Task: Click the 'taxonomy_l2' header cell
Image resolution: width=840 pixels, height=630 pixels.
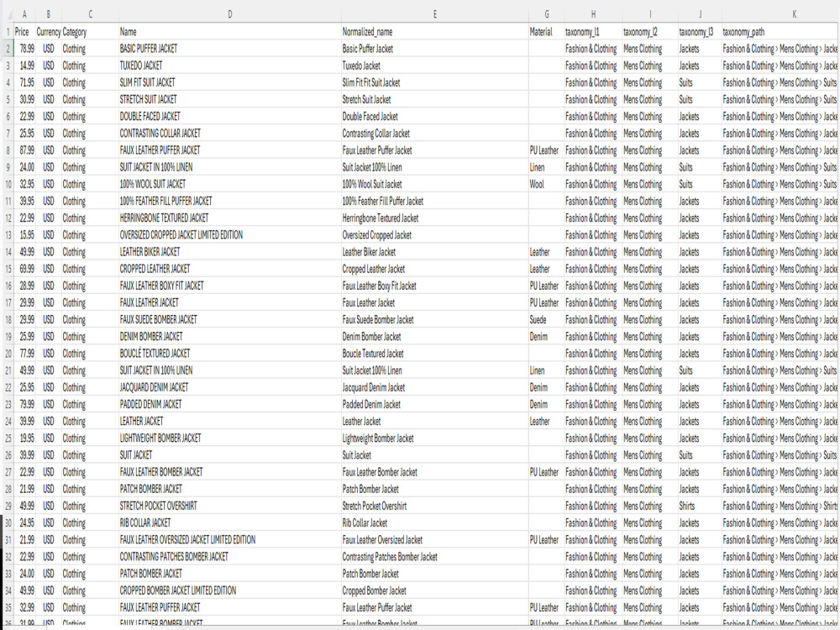Action: 650,32
